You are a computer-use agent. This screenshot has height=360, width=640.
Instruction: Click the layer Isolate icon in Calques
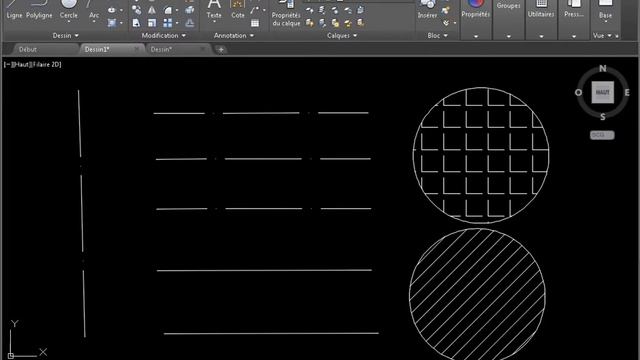pyautogui.click(x=322, y=10)
